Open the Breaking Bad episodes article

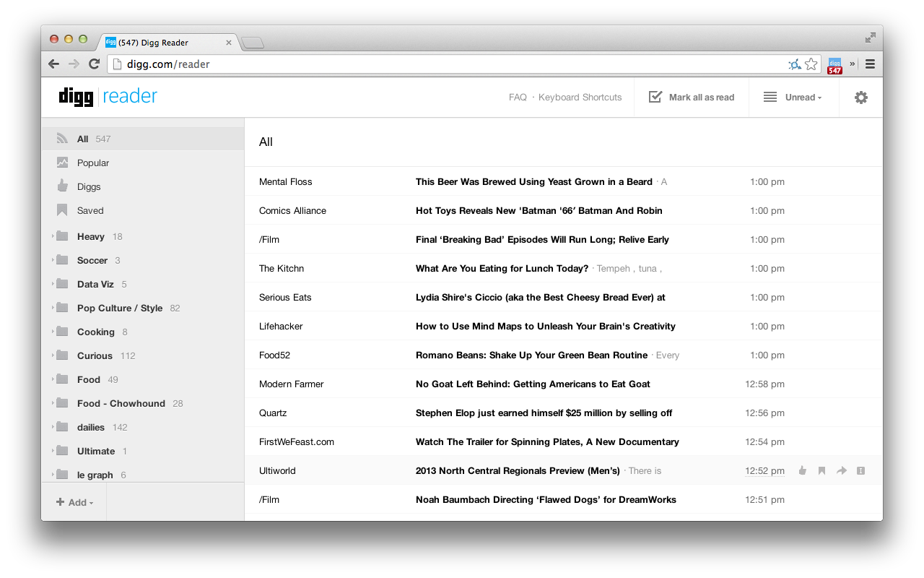[x=543, y=240]
